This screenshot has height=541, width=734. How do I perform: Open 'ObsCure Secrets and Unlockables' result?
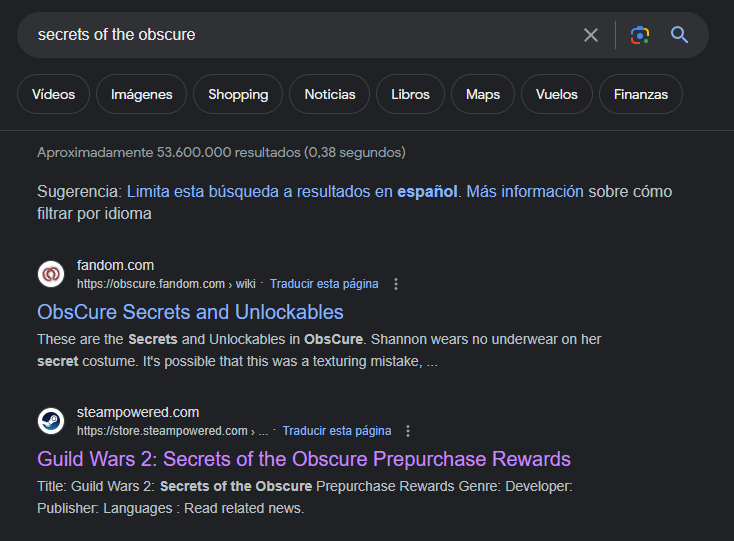[191, 312]
